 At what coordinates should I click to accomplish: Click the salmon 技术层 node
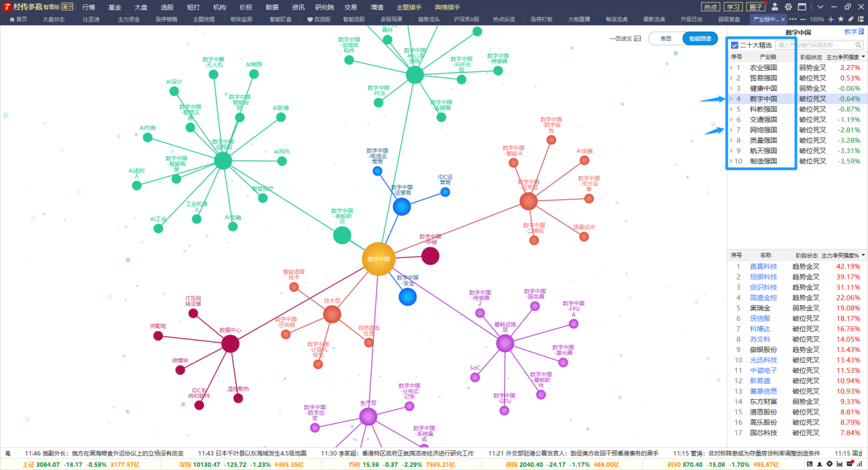pyautogui.click(x=332, y=314)
